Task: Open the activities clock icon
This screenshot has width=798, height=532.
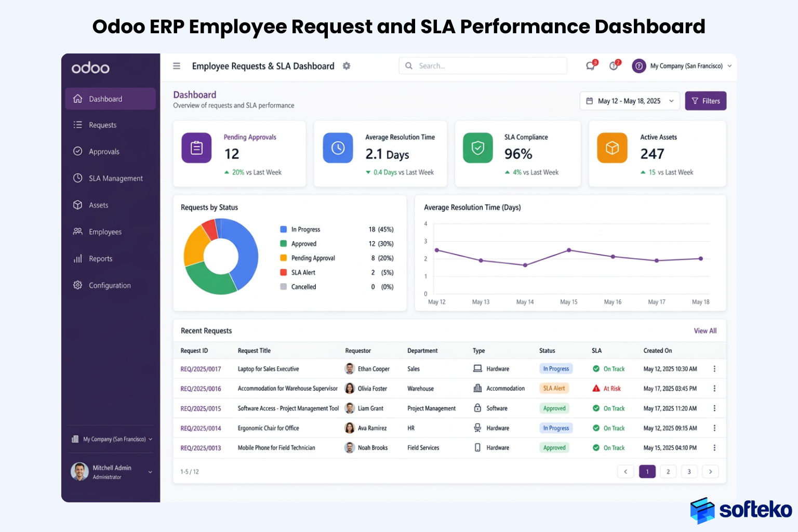Action: (x=614, y=65)
